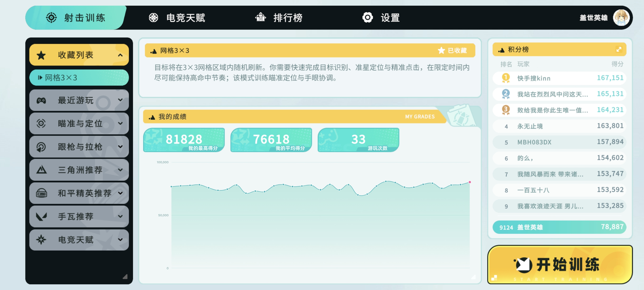Click the gamepad icon beside 最近游玩
The height and width of the screenshot is (290, 644).
click(41, 101)
